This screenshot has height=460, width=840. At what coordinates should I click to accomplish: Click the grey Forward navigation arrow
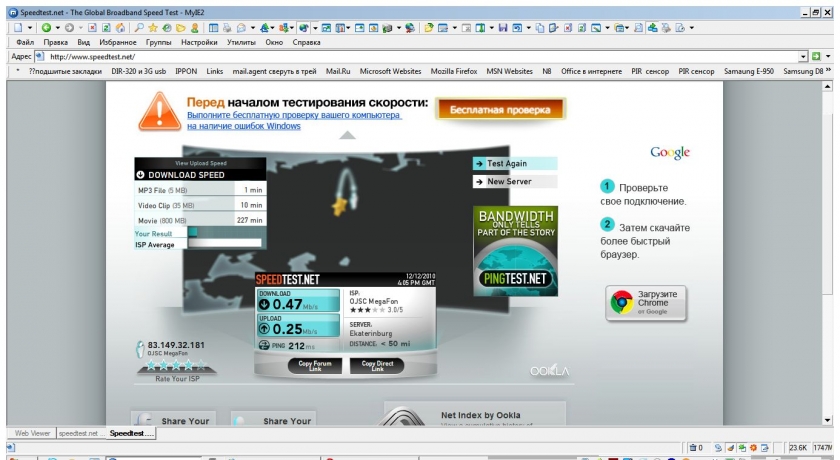(x=69, y=28)
